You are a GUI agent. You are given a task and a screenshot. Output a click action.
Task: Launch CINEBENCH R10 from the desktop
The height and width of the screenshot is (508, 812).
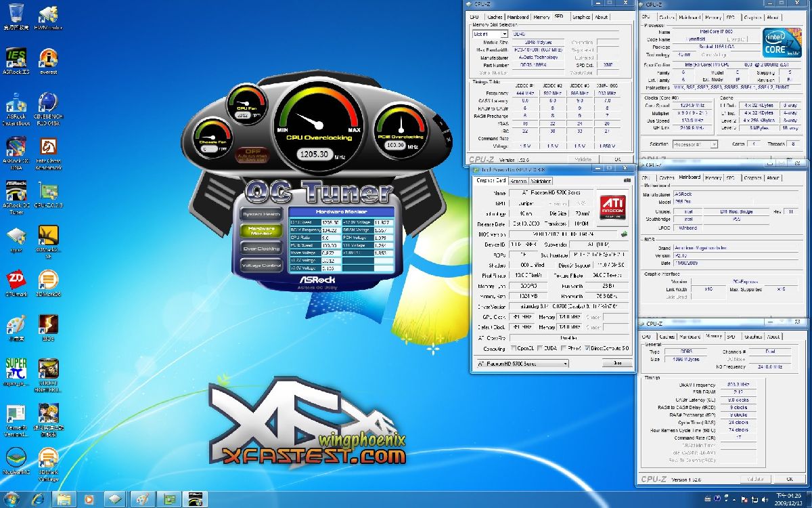coord(48,108)
